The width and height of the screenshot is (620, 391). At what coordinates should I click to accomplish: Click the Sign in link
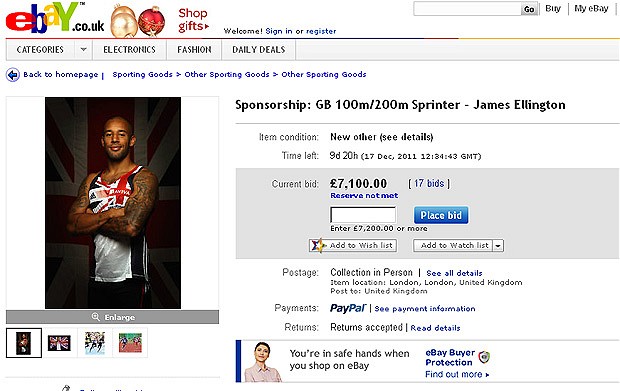pos(279,31)
